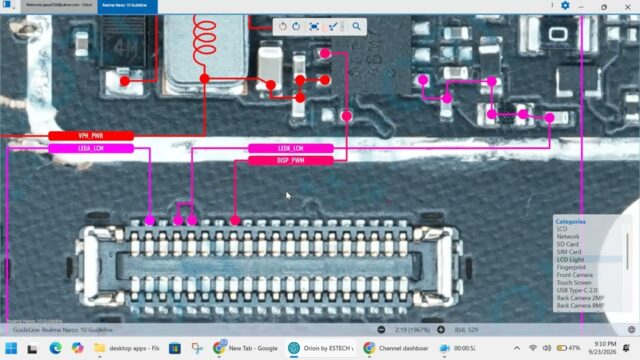Select SIM Card category
This screenshot has height=360, width=640.
coord(569,252)
